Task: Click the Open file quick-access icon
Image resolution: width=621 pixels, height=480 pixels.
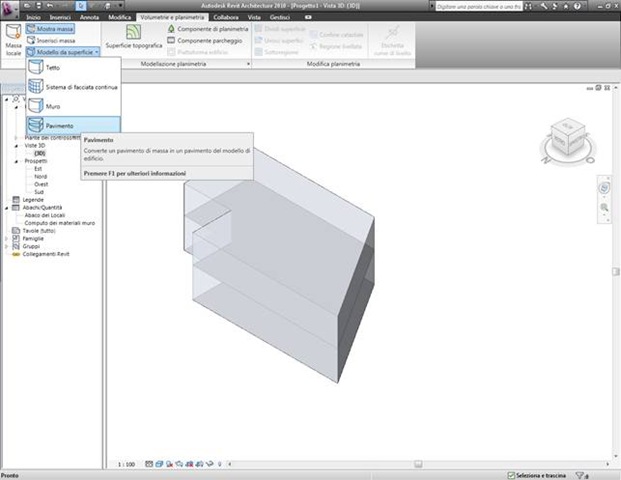Action: 27,6
